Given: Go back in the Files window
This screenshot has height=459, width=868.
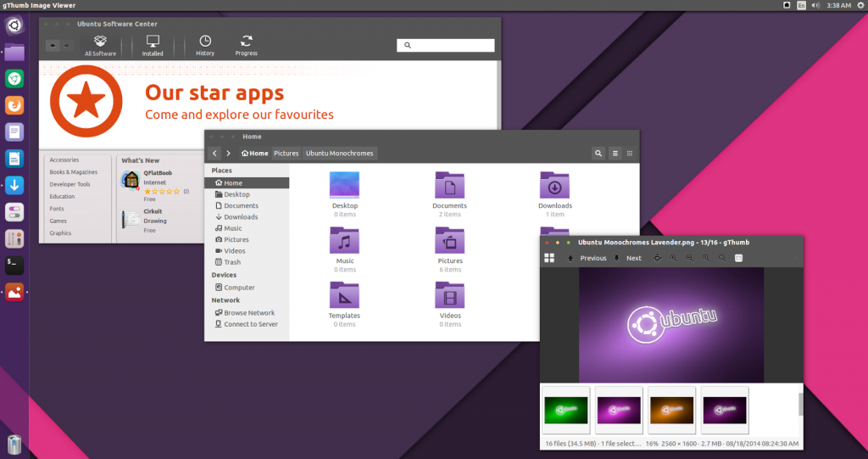Looking at the screenshot, I should tap(214, 153).
